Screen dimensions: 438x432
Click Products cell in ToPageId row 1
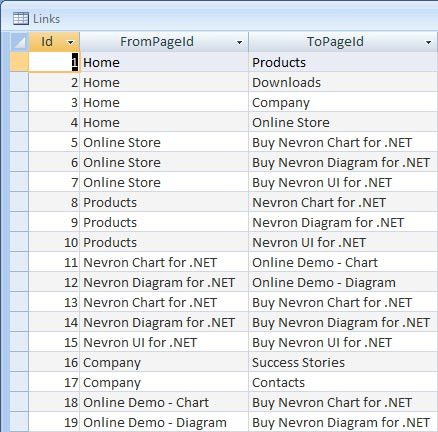(x=343, y=62)
